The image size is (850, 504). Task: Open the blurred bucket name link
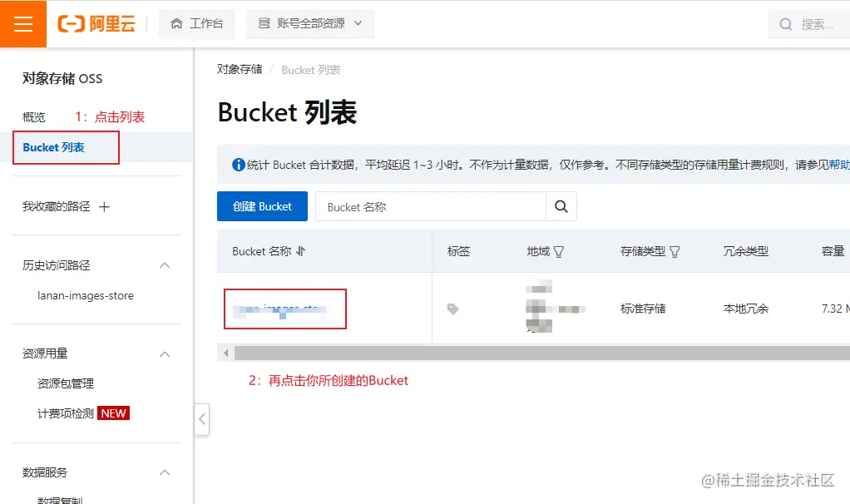[x=279, y=309]
